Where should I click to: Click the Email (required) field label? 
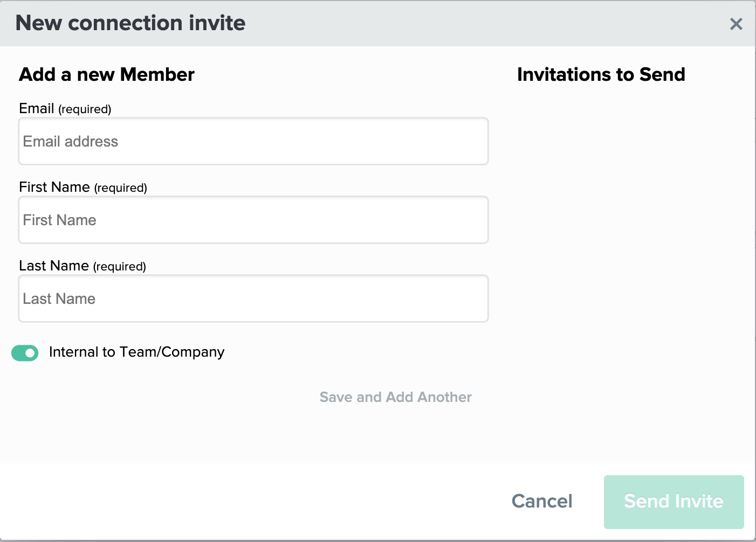coord(65,108)
